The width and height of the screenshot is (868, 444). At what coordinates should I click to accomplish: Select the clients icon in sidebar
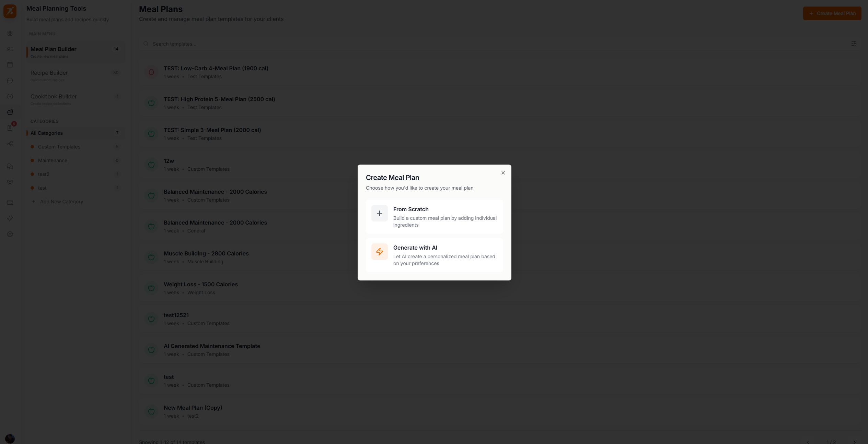point(10,49)
